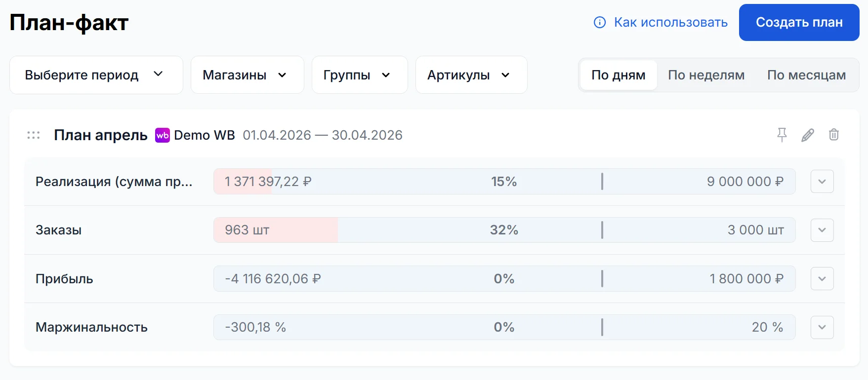Click the Прибыль progress bar at 0%
This screenshot has width=868, height=380.
click(x=504, y=279)
